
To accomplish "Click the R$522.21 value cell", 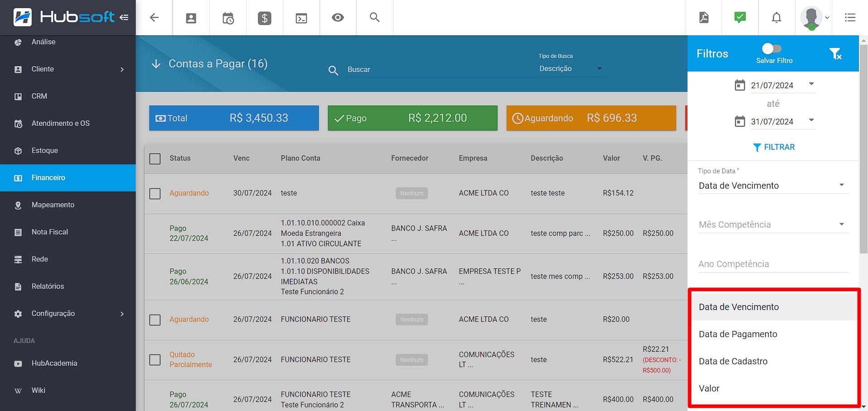I will [x=618, y=359].
